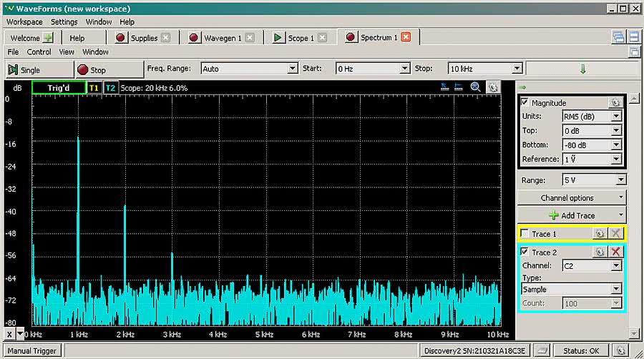
Task: Enable the Trace 1 checkbox
Action: point(525,234)
